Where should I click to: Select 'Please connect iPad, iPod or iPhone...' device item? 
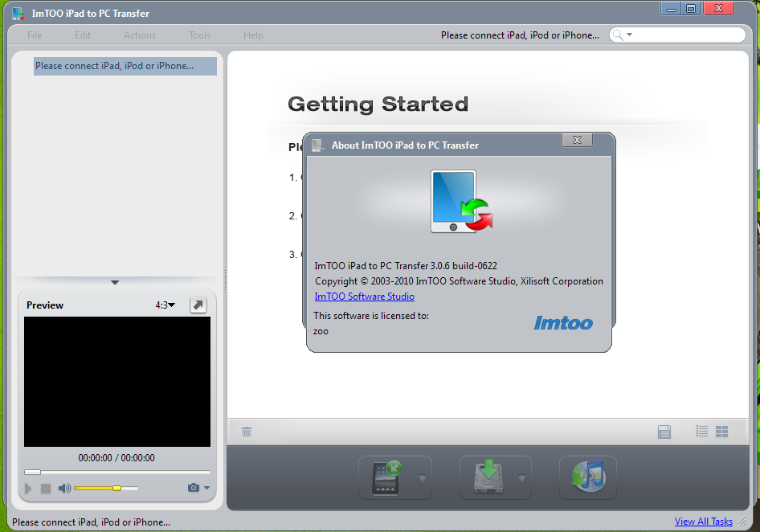[x=125, y=66]
